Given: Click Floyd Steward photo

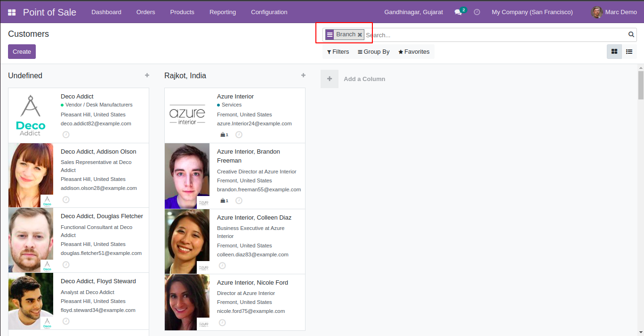Looking at the screenshot, I should tap(31, 301).
